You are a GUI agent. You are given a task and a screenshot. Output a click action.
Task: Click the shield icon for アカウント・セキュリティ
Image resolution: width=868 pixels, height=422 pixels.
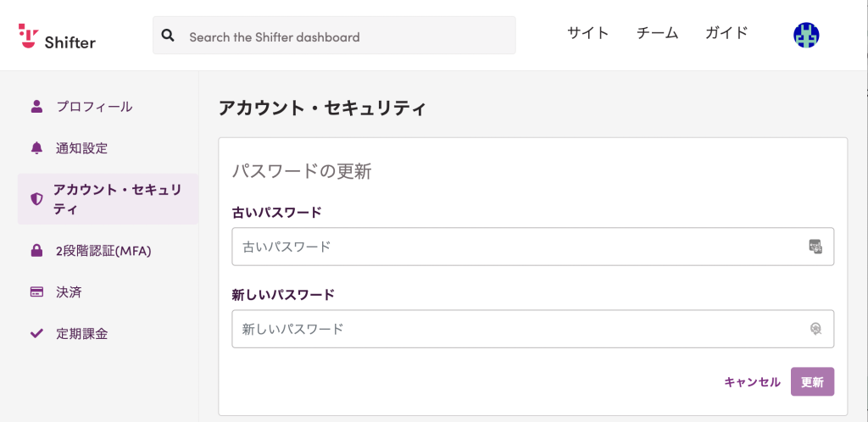pos(36,199)
